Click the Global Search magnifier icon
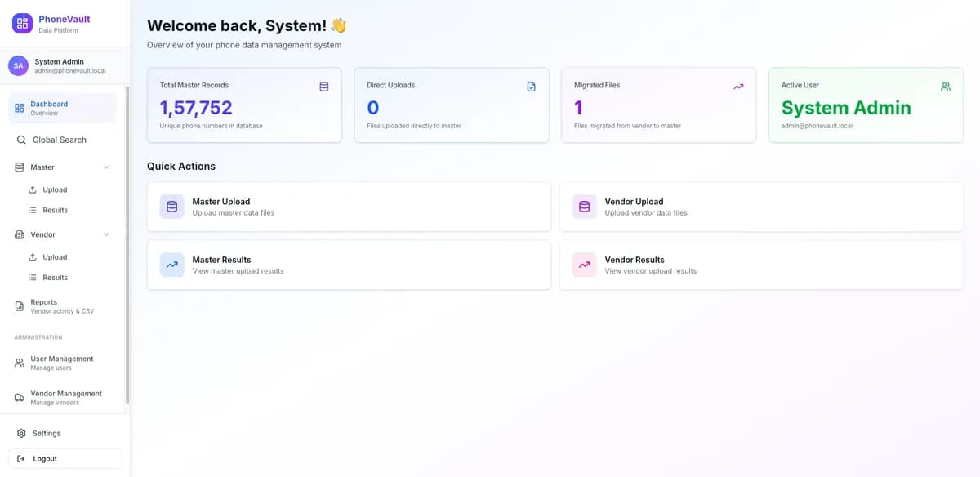The width and height of the screenshot is (980, 477). click(x=21, y=140)
